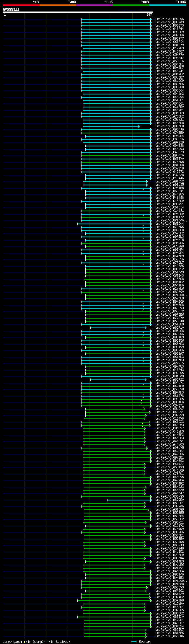Image resolution: width=189 pixels, height=644 pixels.
Task: Click the purple ~60% identity legend bar
Action: click(94, 5)
